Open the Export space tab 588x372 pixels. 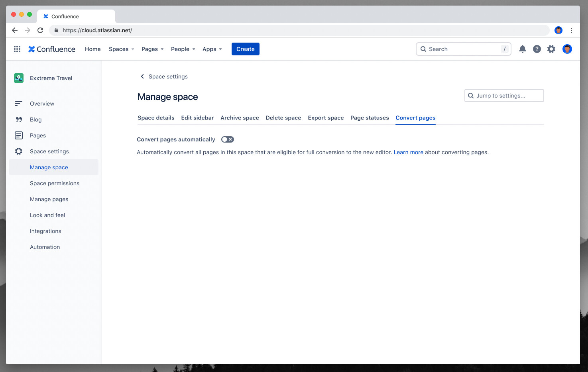pyautogui.click(x=326, y=117)
